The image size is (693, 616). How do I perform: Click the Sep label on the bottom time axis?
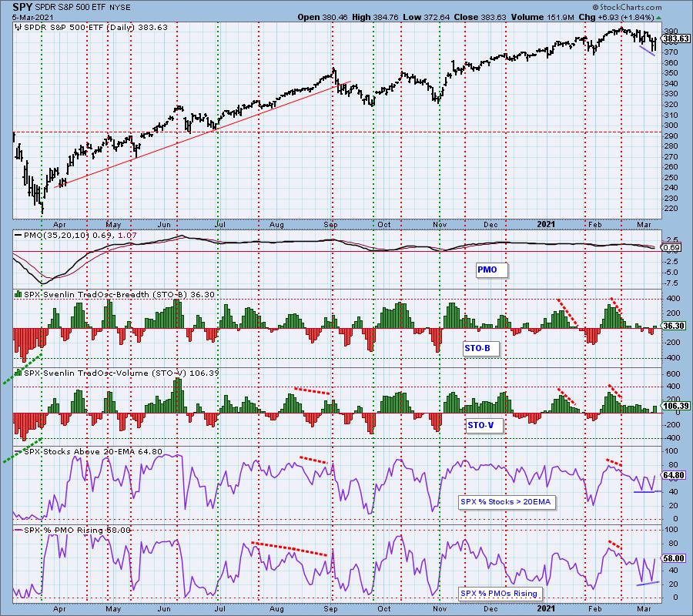pos(330,608)
